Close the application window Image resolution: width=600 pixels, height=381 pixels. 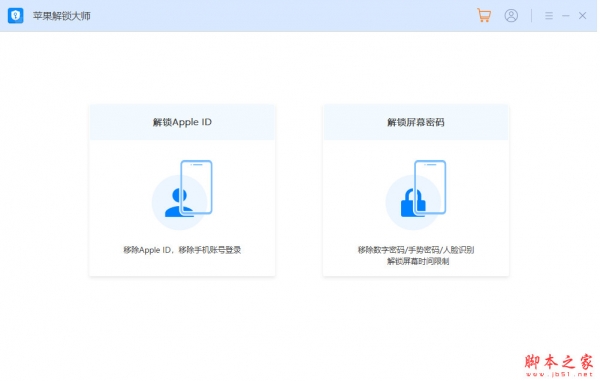(582, 16)
